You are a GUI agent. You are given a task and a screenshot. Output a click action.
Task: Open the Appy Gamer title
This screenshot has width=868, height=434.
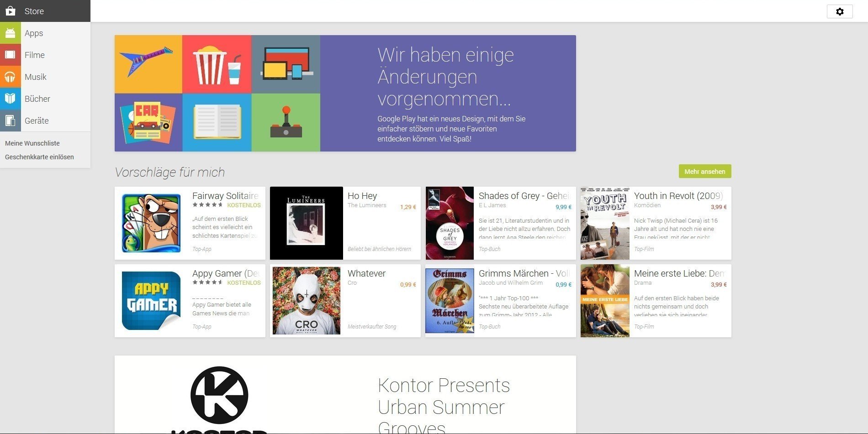pos(226,273)
